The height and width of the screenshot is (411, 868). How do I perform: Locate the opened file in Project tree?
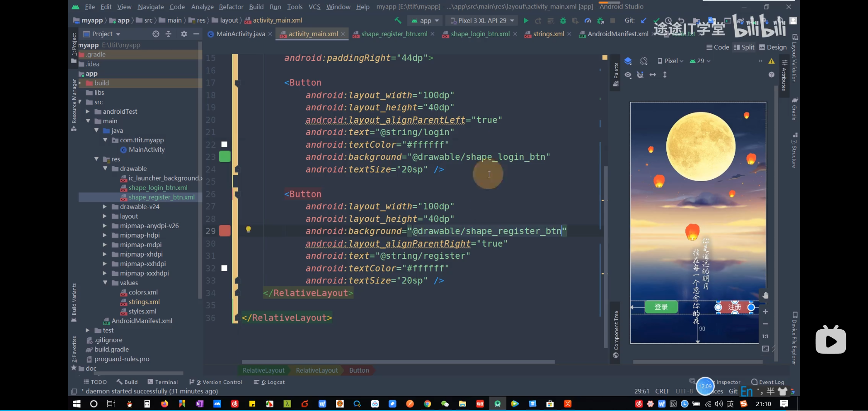point(156,34)
